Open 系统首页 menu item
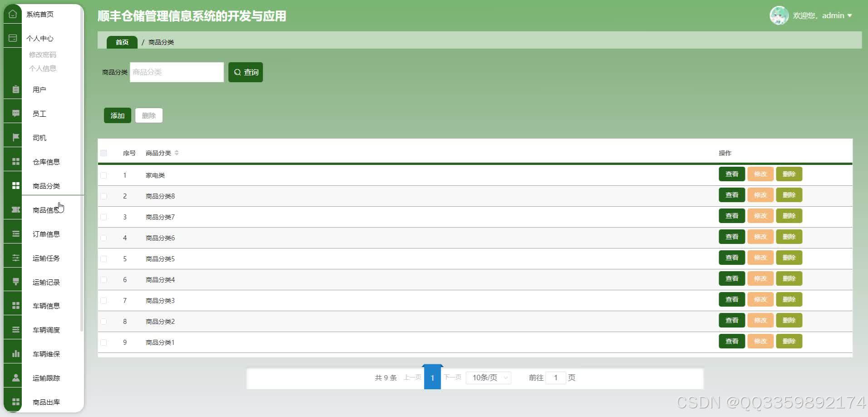The width and height of the screenshot is (868, 417). coord(40,14)
